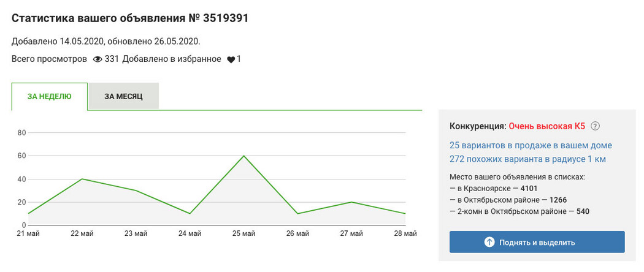Switch to the ЗА МЕСЯЦ tab
644x272 pixels.
coord(124,96)
